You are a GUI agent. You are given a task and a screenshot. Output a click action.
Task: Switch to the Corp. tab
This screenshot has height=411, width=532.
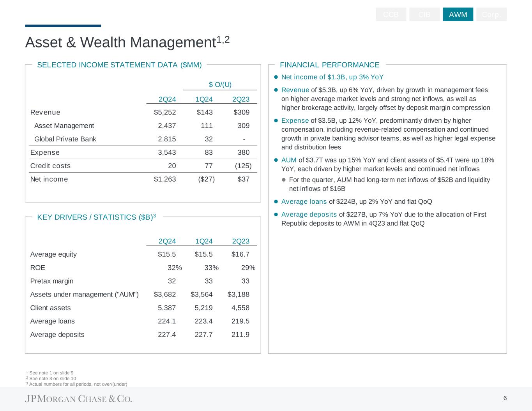(x=491, y=14)
